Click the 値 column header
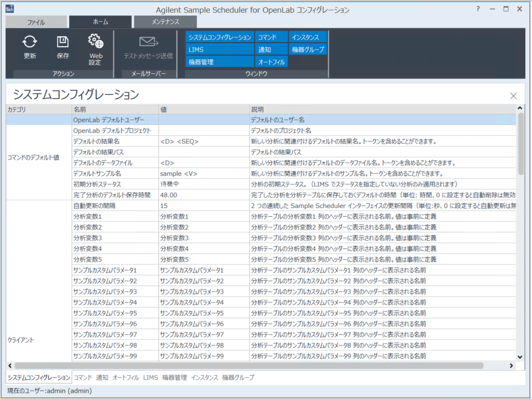Image resolution: width=532 pixels, height=399 pixels. (x=204, y=109)
